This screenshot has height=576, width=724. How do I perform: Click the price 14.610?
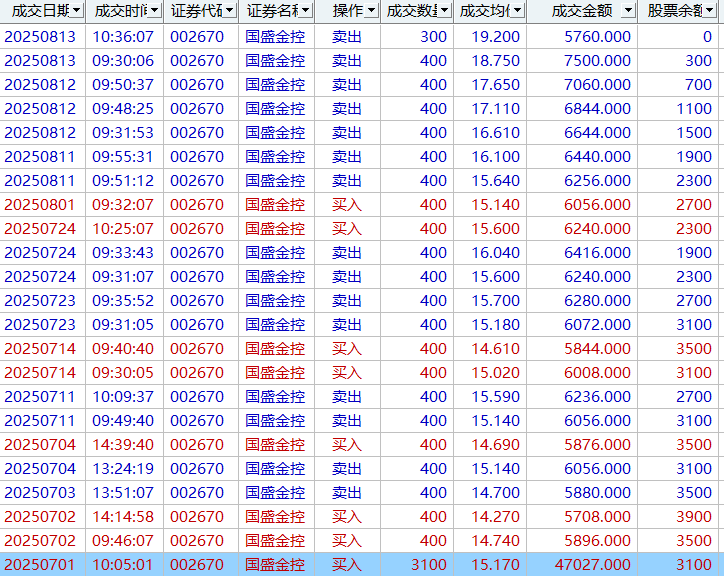pos(495,349)
